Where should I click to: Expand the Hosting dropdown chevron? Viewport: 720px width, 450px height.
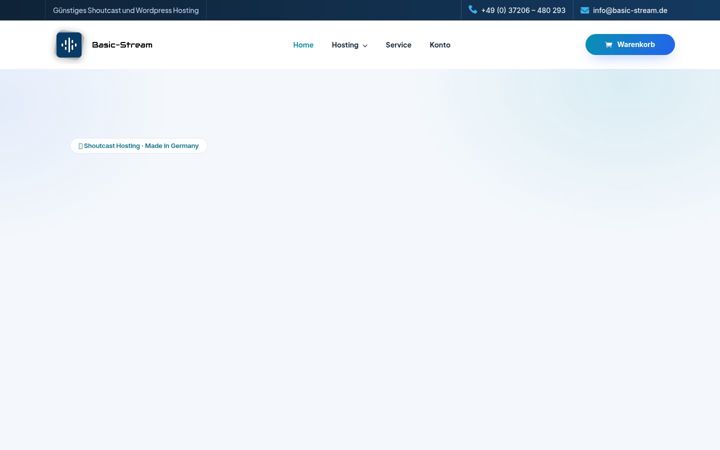[365, 45]
